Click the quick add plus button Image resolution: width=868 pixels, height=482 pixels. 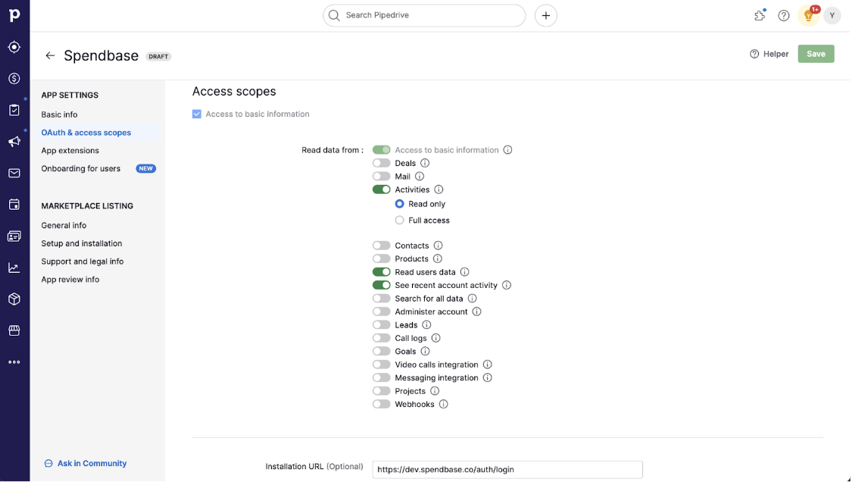[546, 15]
